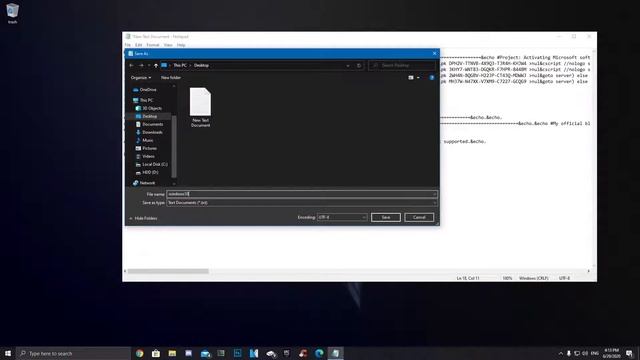The height and width of the screenshot is (360, 640).
Task: Open the notification center icon
Action: pyautogui.click(x=629, y=353)
